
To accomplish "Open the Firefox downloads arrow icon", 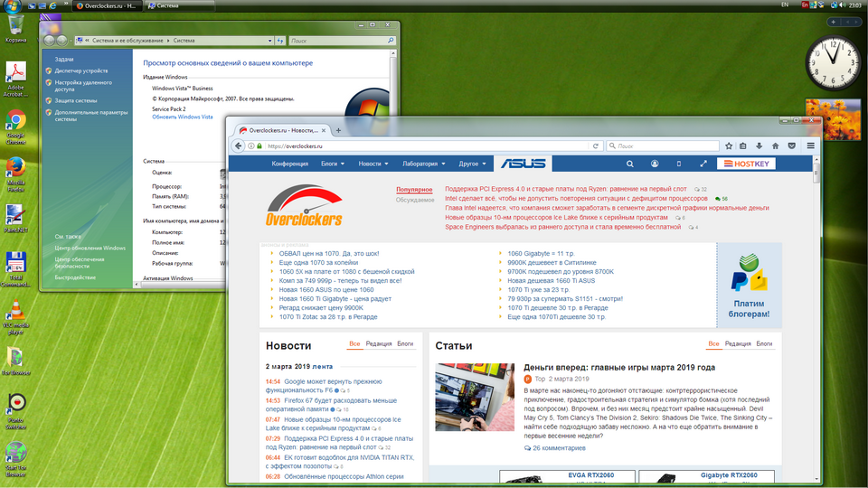I will tap(759, 145).
